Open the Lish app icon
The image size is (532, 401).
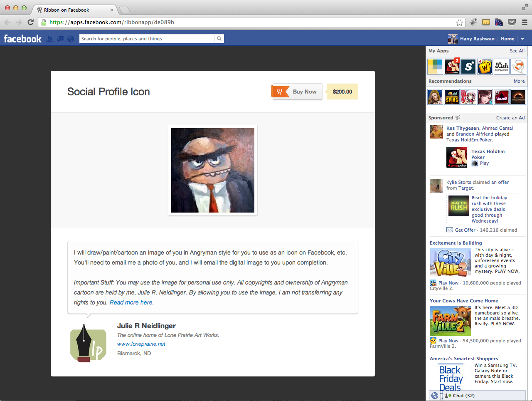click(x=502, y=66)
